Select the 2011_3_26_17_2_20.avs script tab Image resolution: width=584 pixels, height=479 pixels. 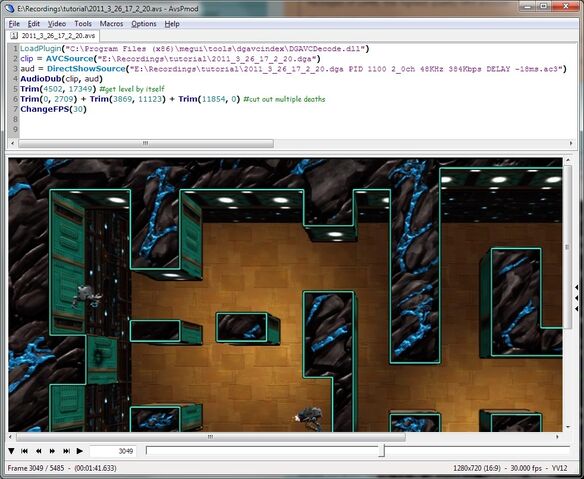click(53, 36)
